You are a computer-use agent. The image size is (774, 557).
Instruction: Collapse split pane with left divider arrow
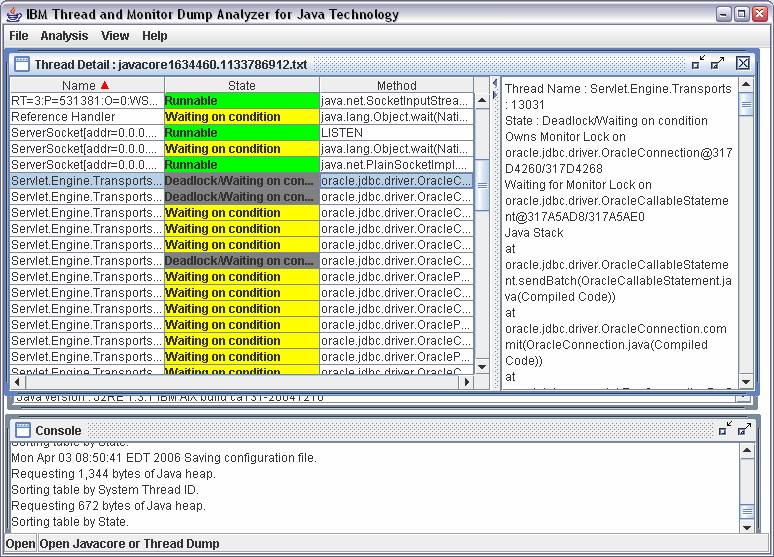[495, 83]
